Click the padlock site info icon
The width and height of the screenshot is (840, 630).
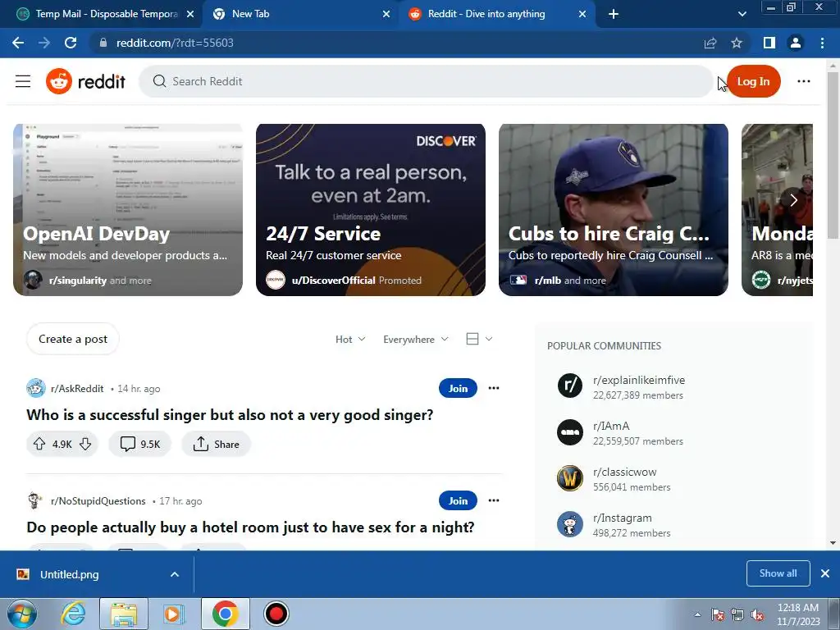(103, 43)
